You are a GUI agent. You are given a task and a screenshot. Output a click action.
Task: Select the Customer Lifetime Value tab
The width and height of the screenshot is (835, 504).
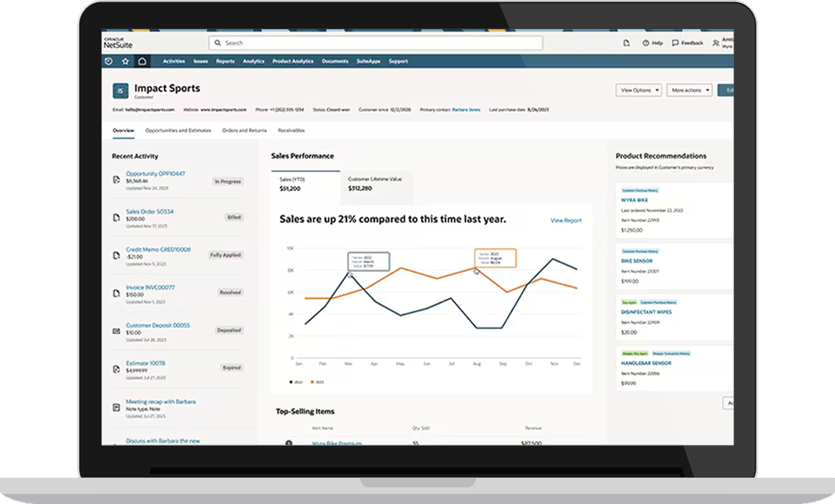click(x=376, y=187)
